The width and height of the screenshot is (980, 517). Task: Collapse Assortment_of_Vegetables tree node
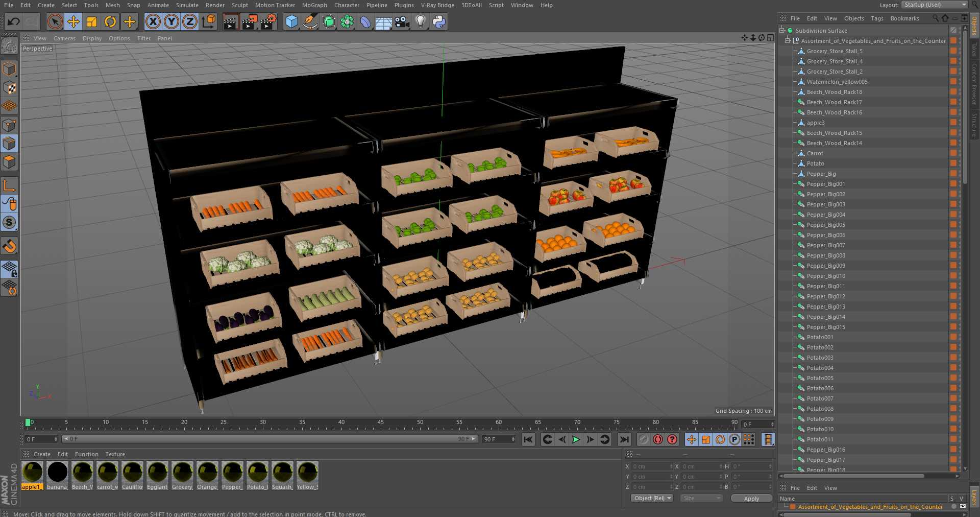[788, 41]
